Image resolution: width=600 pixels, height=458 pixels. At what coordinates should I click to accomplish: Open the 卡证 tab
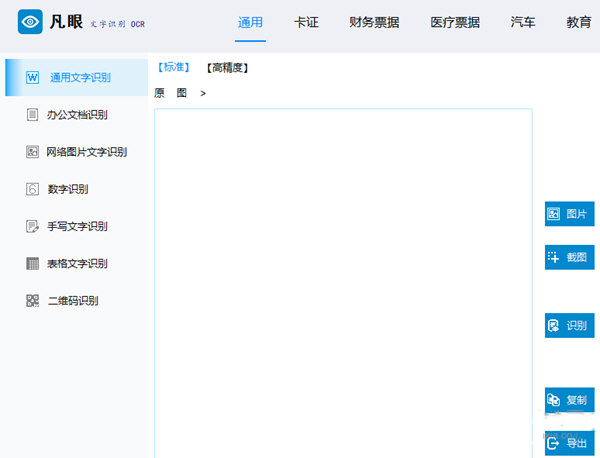[x=306, y=22]
